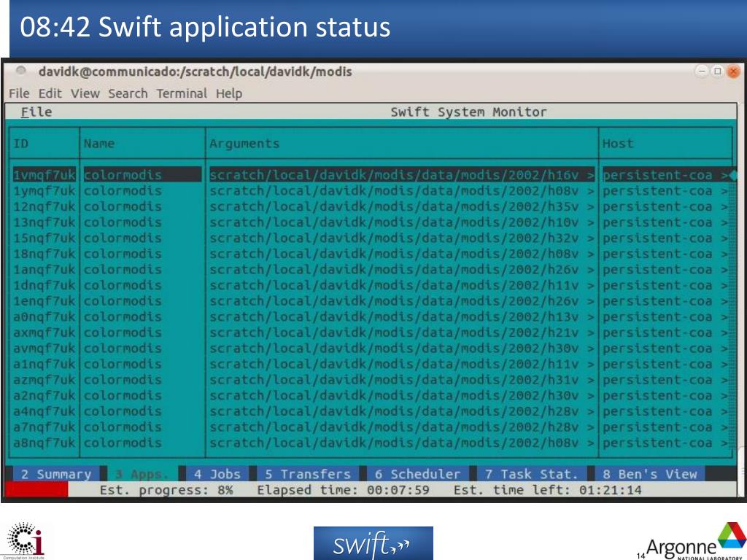The width and height of the screenshot is (747, 560).
Task: Select row with ID 1dnqf7uk
Action: pyautogui.click(x=370, y=285)
